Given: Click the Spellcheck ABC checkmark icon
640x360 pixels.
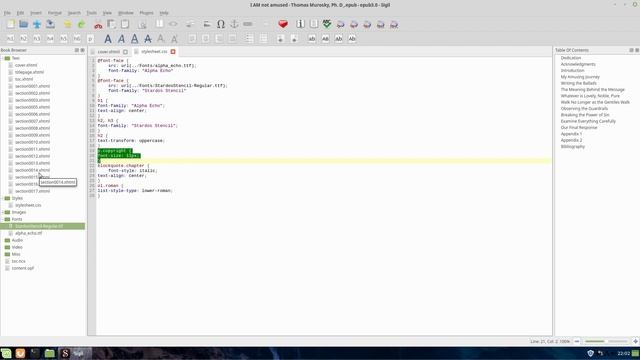Looking at the screenshot, I should (327, 24).
